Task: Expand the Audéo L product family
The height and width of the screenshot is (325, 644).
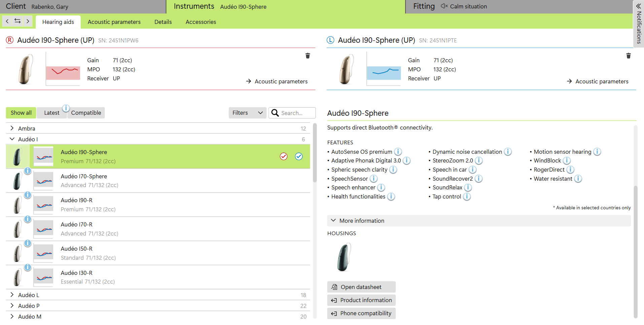Action: tap(12, 295)
